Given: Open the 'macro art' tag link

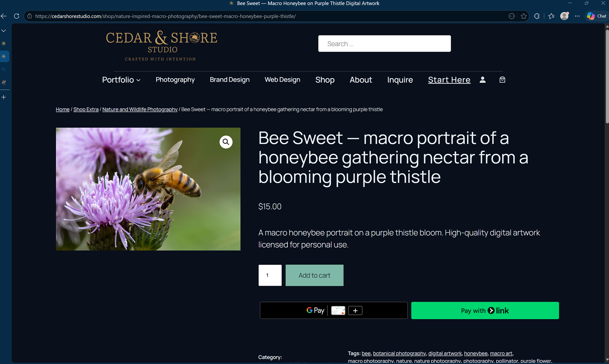Looking at the screenshot, I should pyautogui.click(x=501, y=353).
